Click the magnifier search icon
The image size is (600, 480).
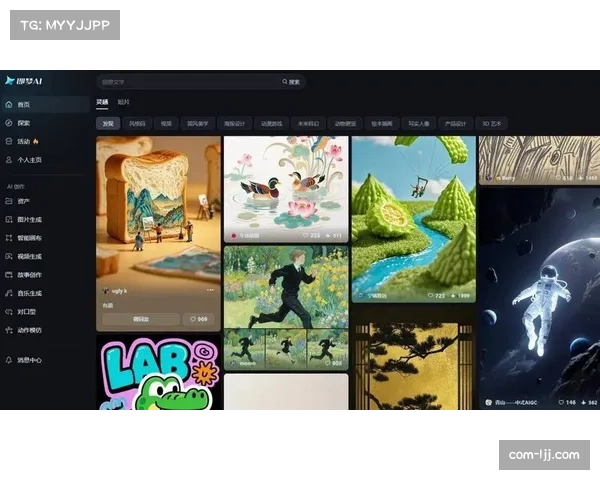(x=285, y=82)
